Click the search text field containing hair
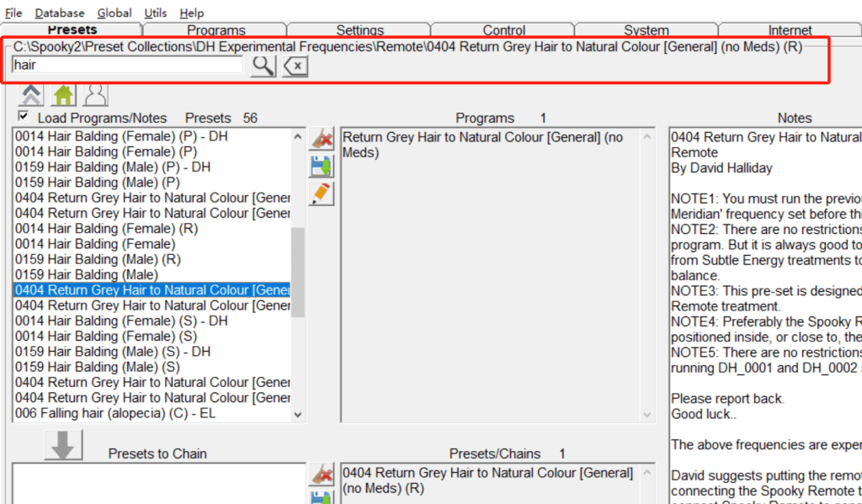Screen dimensions: 862x504 coord(126,65)
